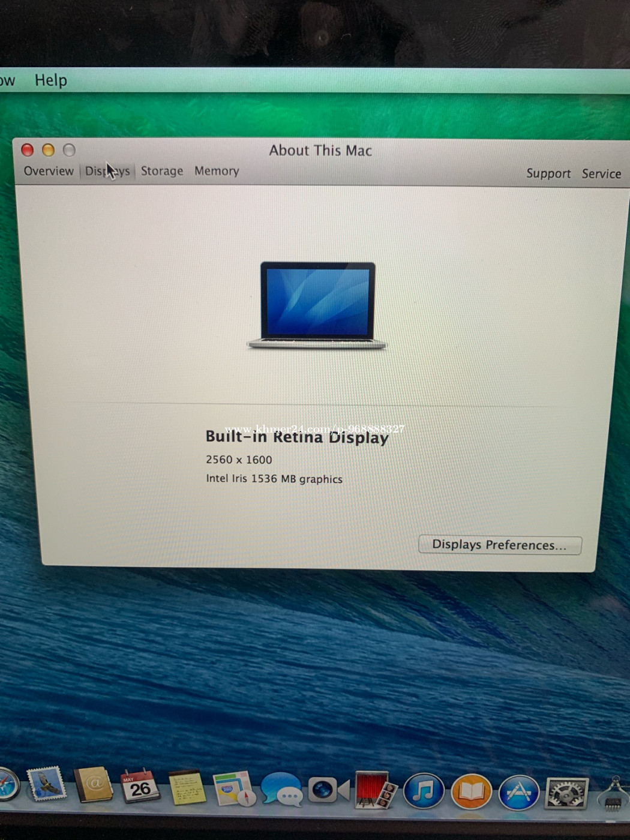The height and width of the screenshot is (840, 630).
Task: Open Displays Preferences button
Action: (x=500, y=545)
